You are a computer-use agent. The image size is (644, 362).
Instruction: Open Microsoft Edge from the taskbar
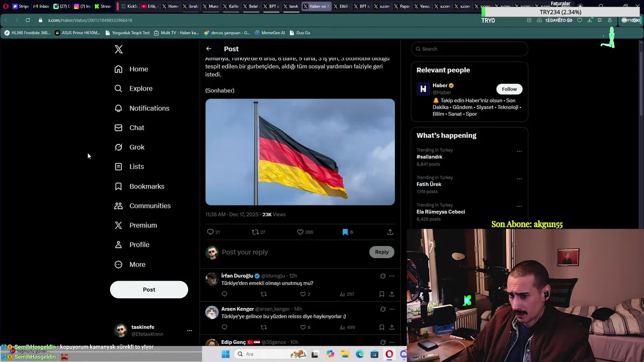coord(360,354)
